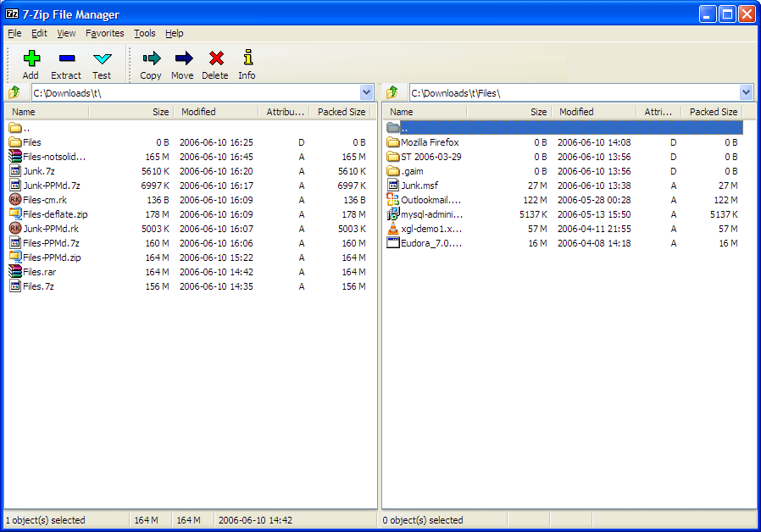Select Junk-PPMd.7z in left panel

click(x=52, y=186)
